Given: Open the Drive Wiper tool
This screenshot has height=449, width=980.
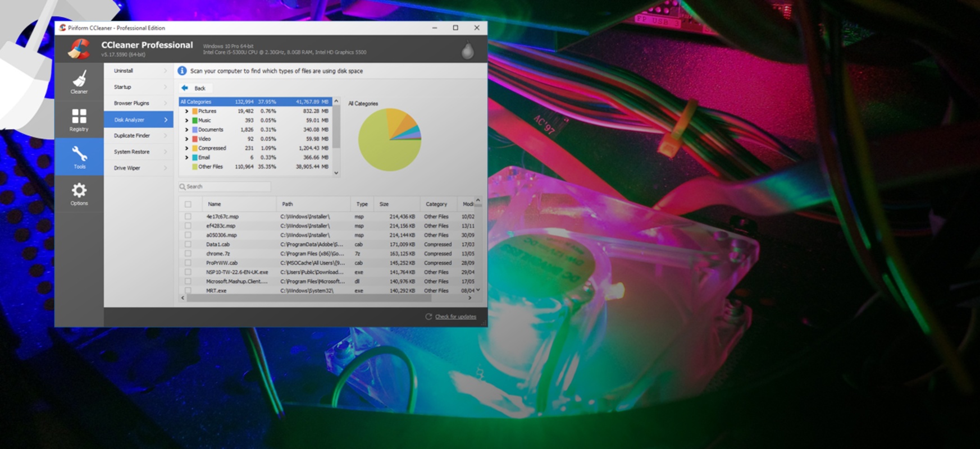Looking at the screenshot, I should tap(138, 168).
